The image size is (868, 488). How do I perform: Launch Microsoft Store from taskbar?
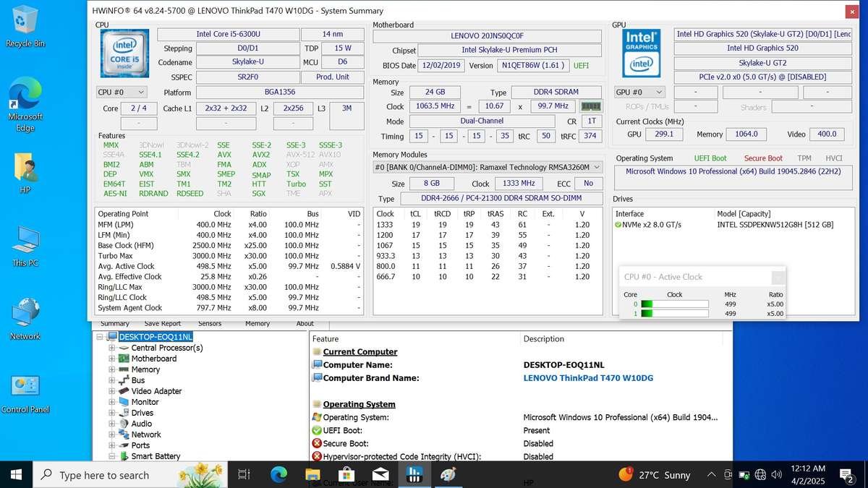[x=346, y=475]
